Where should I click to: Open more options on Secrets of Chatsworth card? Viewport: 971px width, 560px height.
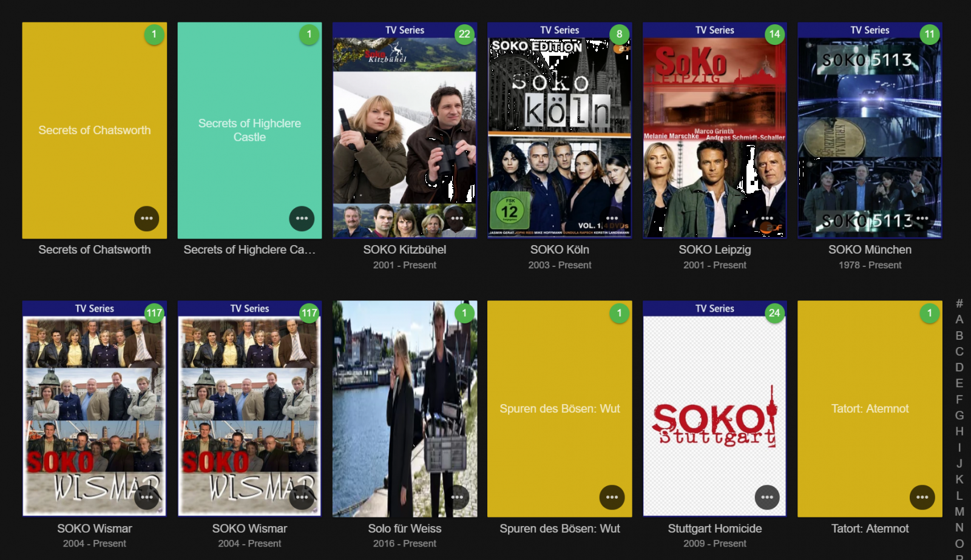pos(147,218)
